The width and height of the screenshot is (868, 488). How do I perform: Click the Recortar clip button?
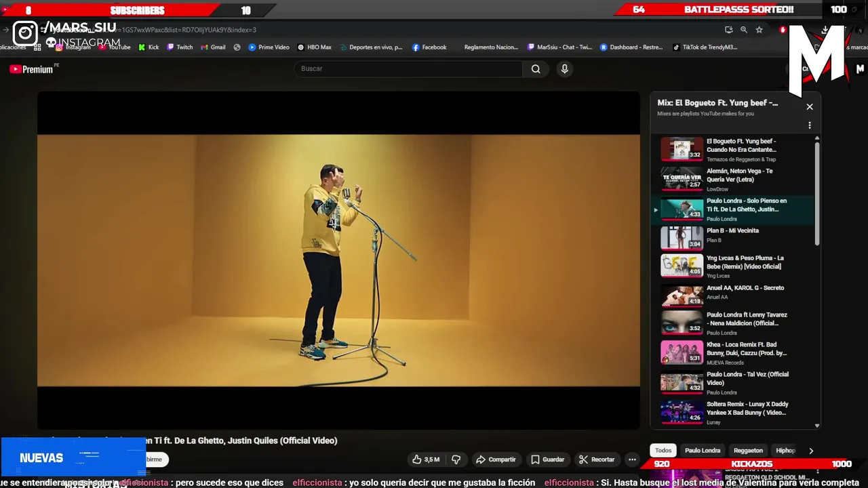[597, 460]
